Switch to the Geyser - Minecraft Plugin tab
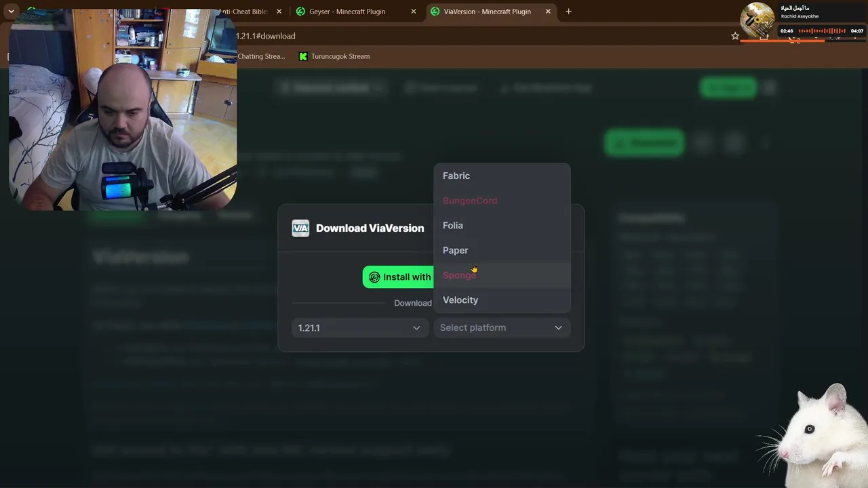868x488 pixels. [x=347, y=12]
